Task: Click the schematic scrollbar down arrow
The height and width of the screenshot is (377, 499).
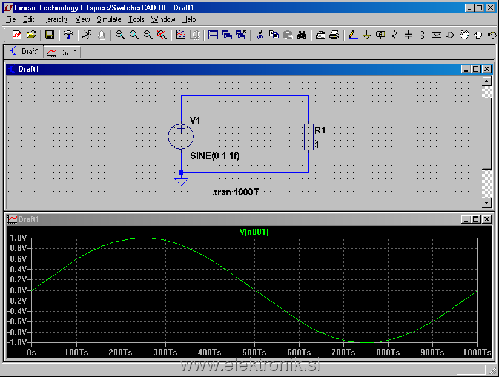Action: [x=487, y=202]
